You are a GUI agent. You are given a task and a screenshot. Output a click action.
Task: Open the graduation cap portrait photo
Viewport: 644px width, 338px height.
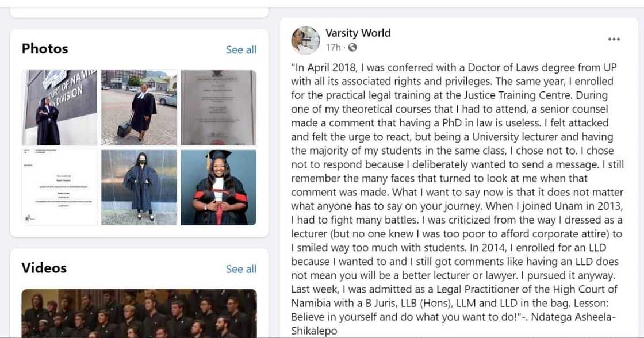(218, 187)
